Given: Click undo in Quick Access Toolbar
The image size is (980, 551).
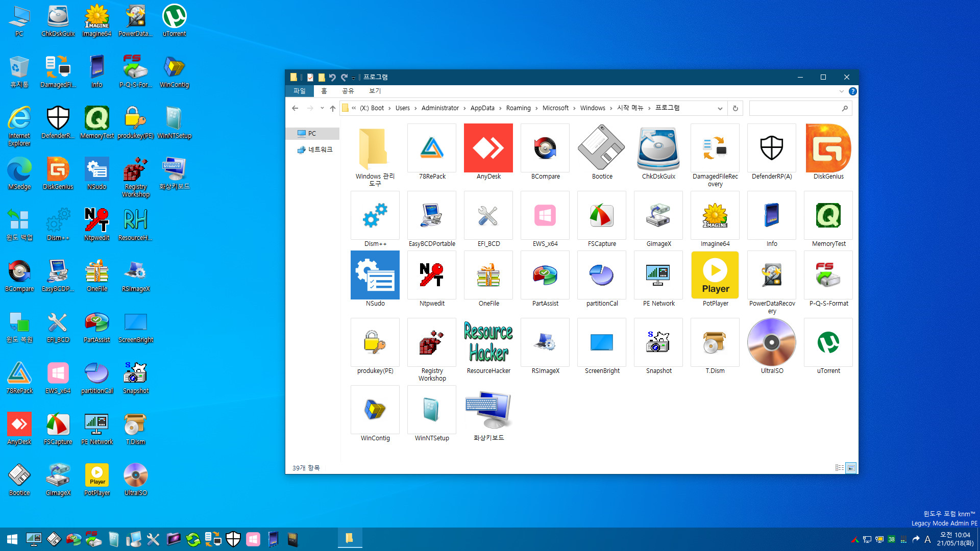Looking at the screenshot, I should coord(332,78).
